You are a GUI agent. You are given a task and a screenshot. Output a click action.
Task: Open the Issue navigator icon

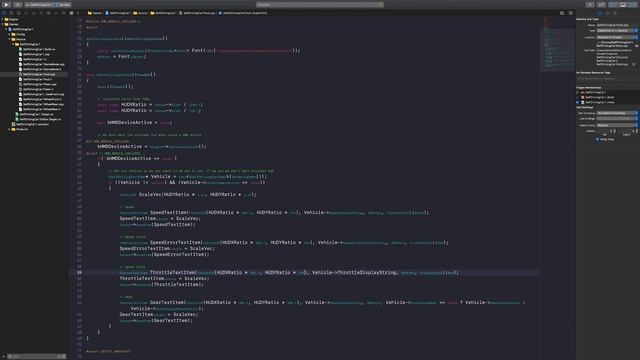pyautogui.click(x=33, y=13)
